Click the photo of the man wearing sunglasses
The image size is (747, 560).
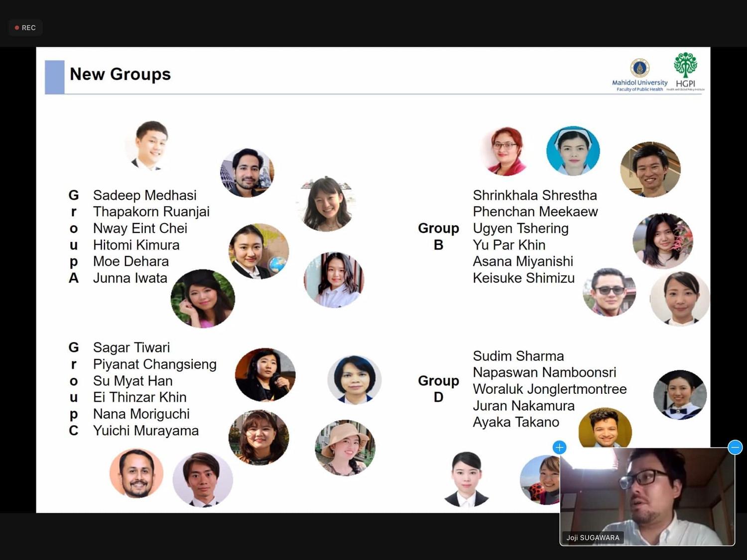point(610,292)
